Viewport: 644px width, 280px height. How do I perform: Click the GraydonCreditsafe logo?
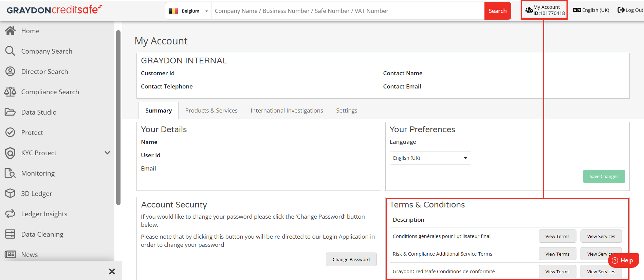pos(55,9)
